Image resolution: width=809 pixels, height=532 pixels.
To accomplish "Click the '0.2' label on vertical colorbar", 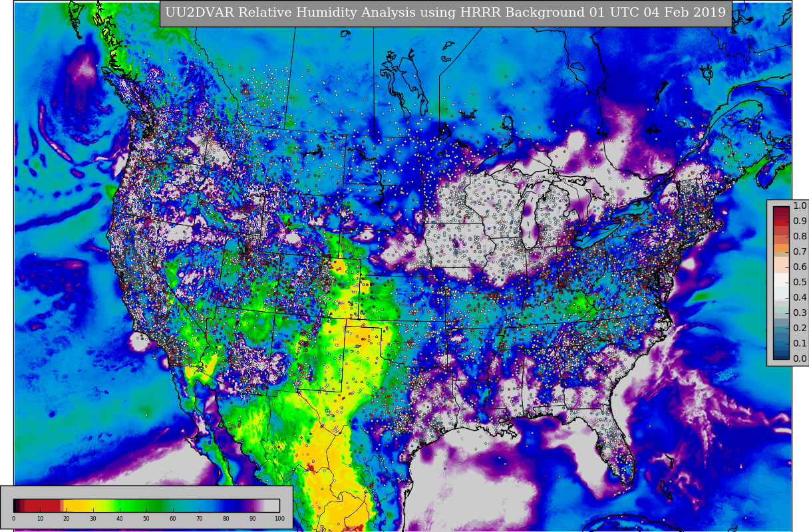I will point(800,328).
